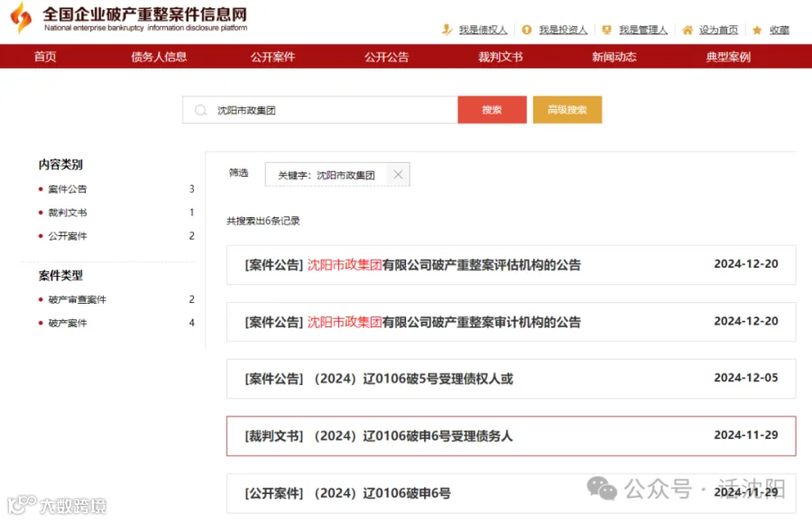Open 我是投资人 link

(563, 30)
